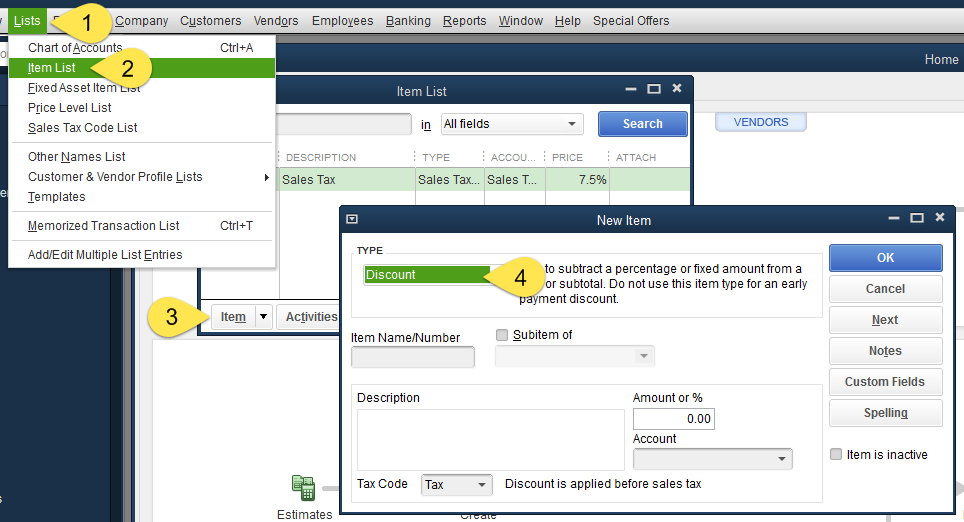964x522 pixels.
Task: Open Memorized Transaction List
Action: click(142, 226)
